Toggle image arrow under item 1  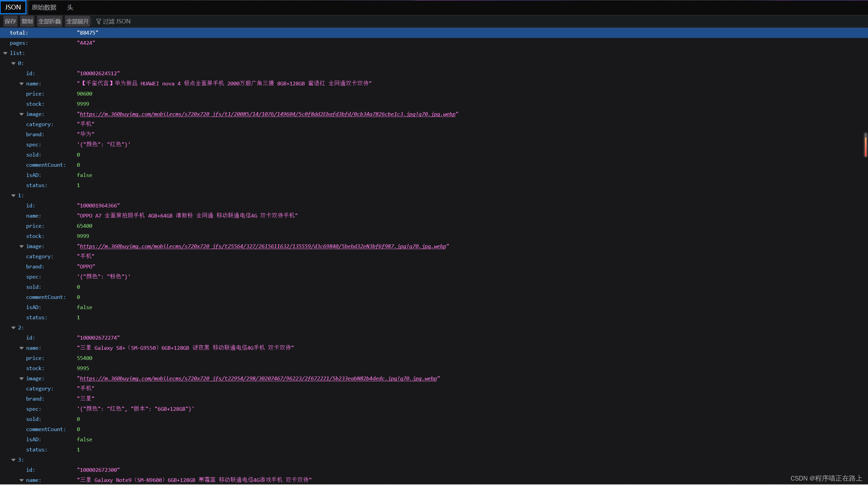22,246
